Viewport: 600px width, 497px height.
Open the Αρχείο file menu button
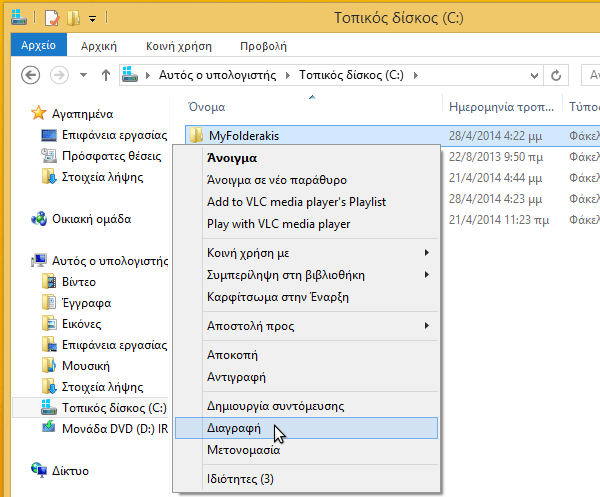coord(38,46)
